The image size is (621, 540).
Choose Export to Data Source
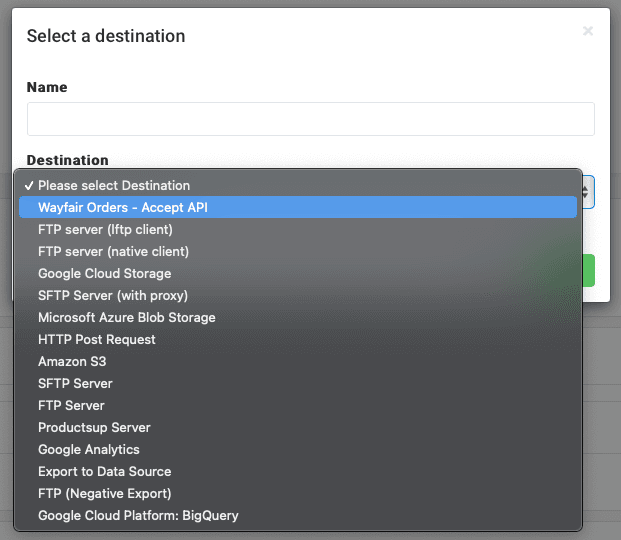click(x=105, y=471)
